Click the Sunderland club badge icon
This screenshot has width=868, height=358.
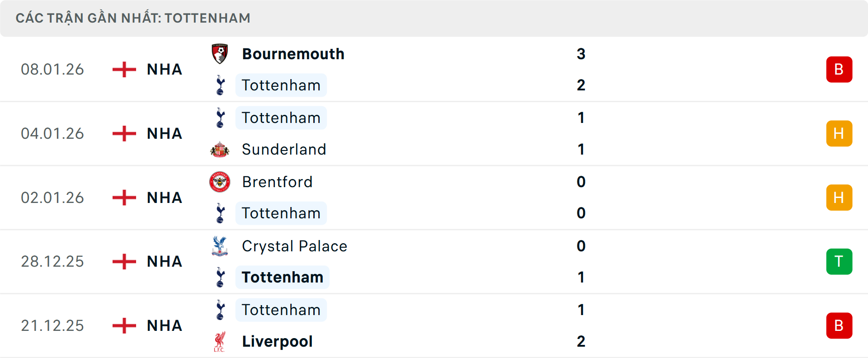click(x=220, y=149)
